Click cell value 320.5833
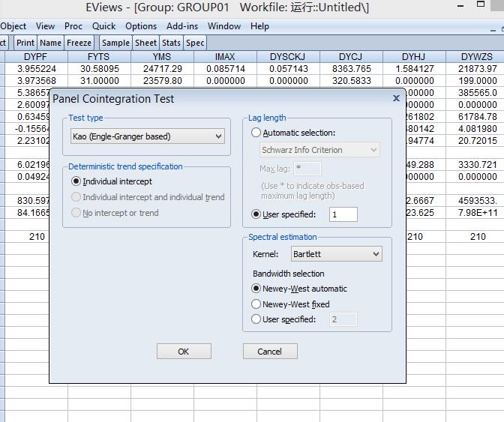This screenshot has width=504, height=422. click(352, 81)
